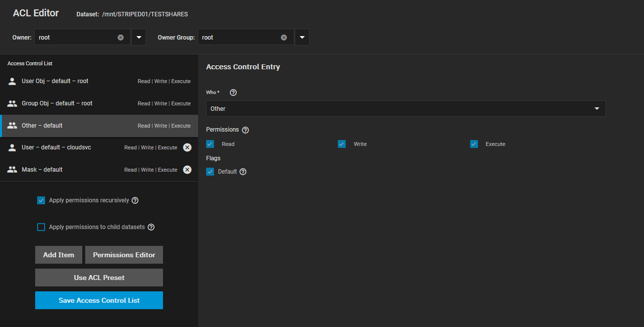644x327 pixels.
Task: Toggle the Default flag checkbox
Action: pos(210,172)
